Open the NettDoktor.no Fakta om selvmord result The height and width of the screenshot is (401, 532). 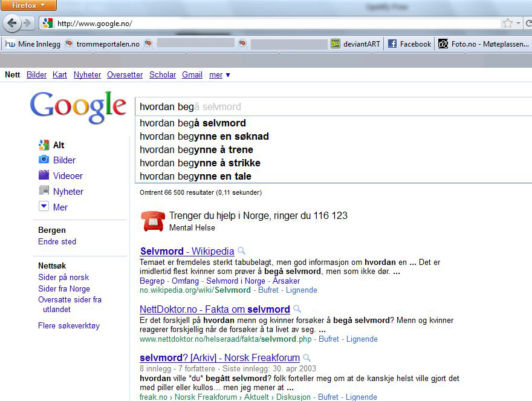click(x=215, y=309)
